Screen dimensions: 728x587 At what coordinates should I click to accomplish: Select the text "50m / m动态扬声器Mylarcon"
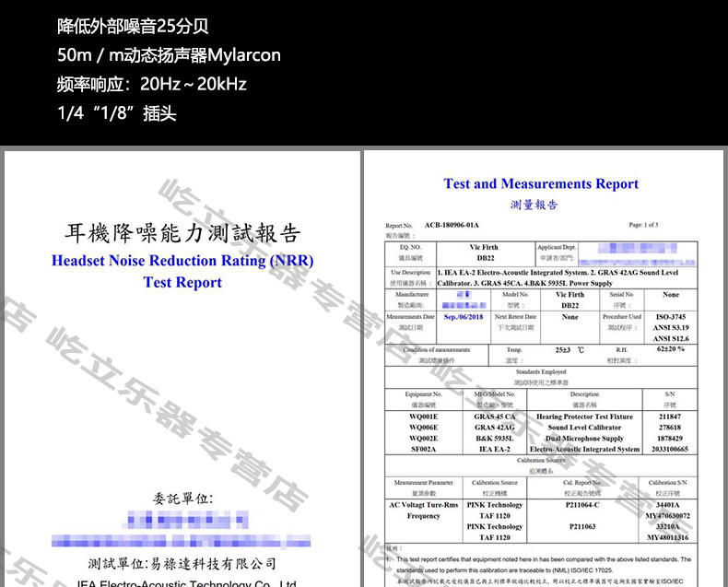point(169,55)
